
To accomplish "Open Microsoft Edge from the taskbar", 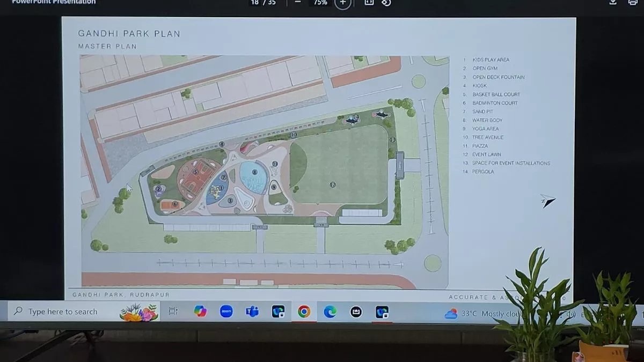I will 330,312.
